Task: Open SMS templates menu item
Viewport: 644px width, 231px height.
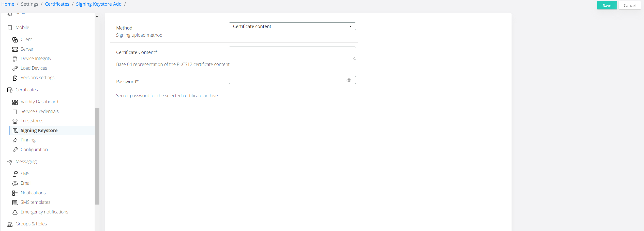Action: (x=35, y=202)
